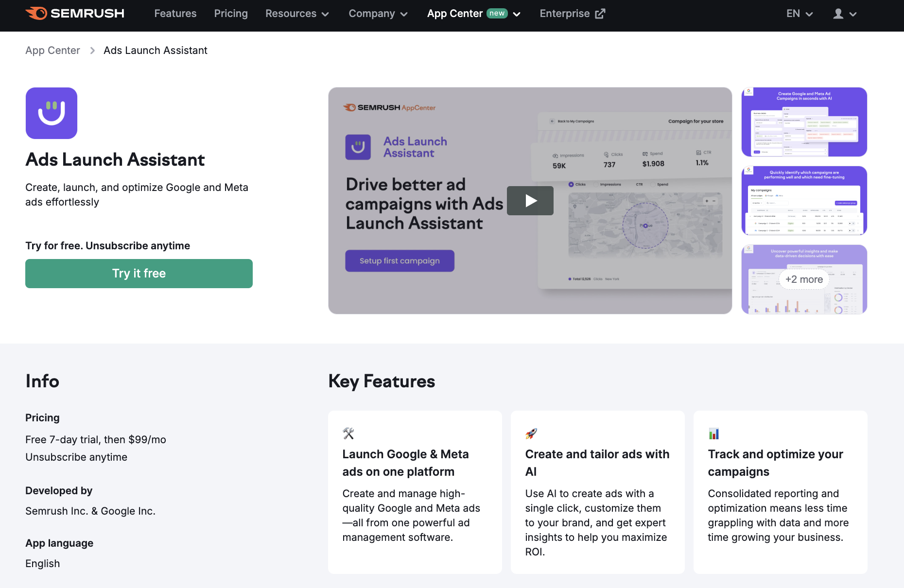This screenshot has width=904, height=588.
Task: Click the new badge beside App Center
Action: 497,14
